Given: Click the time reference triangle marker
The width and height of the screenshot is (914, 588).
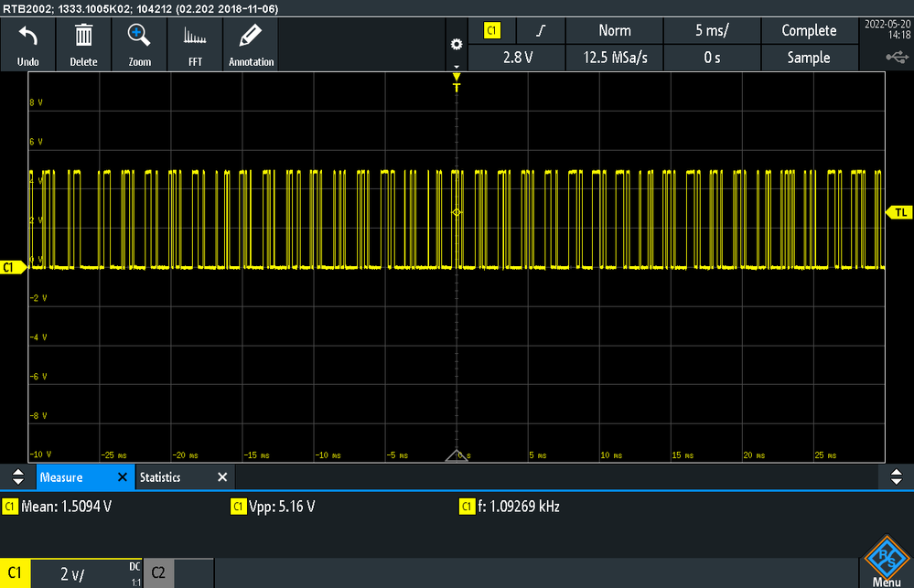Looking at the screenshot, I should point(457,455).
